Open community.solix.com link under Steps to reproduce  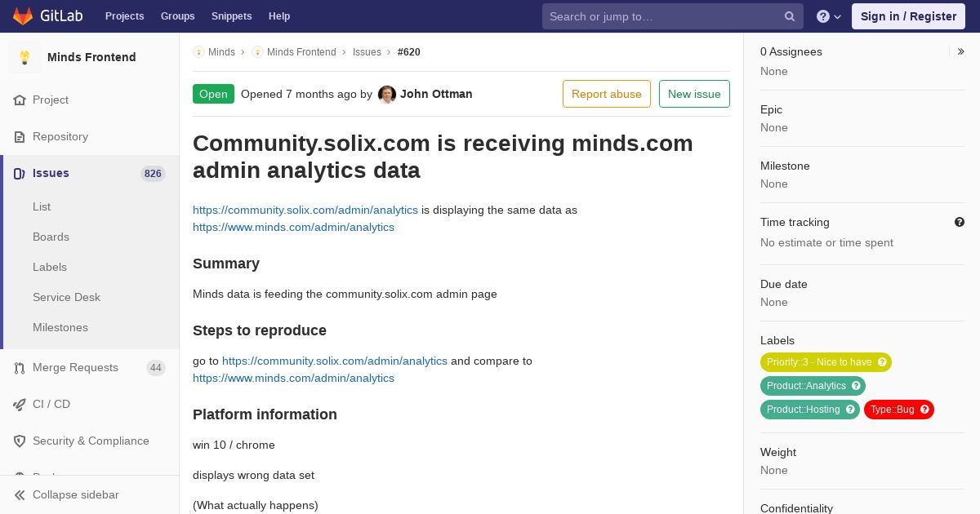coord(335,361)
